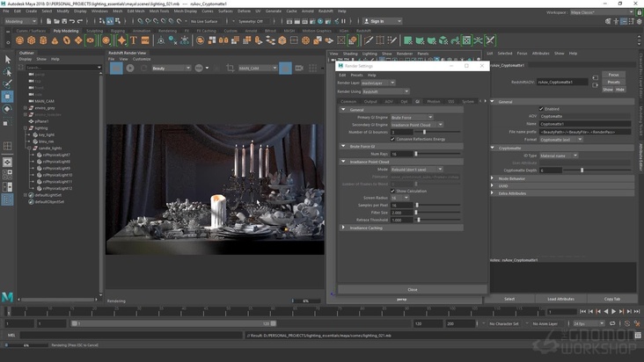Click the Attribute Editor output connection icon
Viewport: 644px width, 362px height.
point(595,85)
